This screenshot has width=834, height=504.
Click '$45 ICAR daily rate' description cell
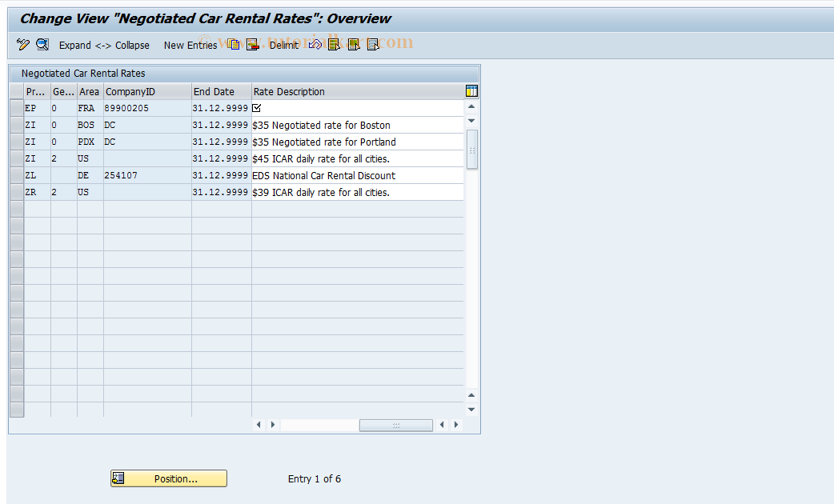click(358, 158)
